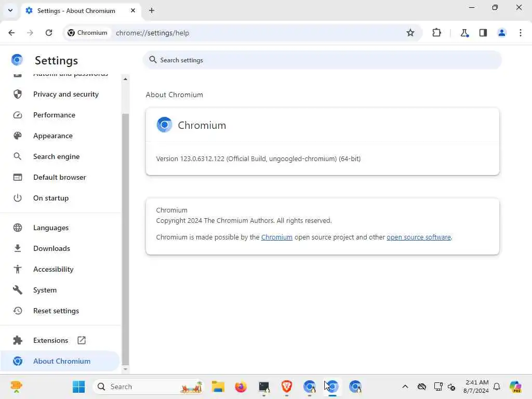Click the Chromium site info chip

(87, 33)
